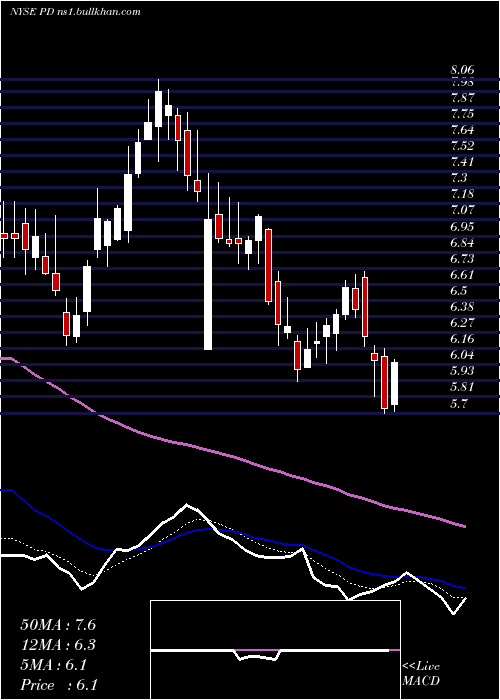Select the 7.75 price axis label
Viewport: 500px width, 700px height.
pyautogui.click(x=462, y=114)
